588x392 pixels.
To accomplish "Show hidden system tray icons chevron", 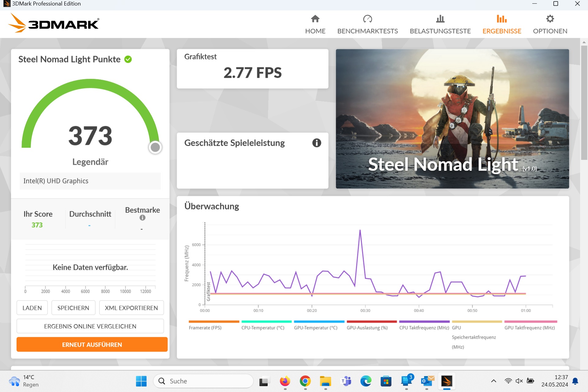I will 493,381.
